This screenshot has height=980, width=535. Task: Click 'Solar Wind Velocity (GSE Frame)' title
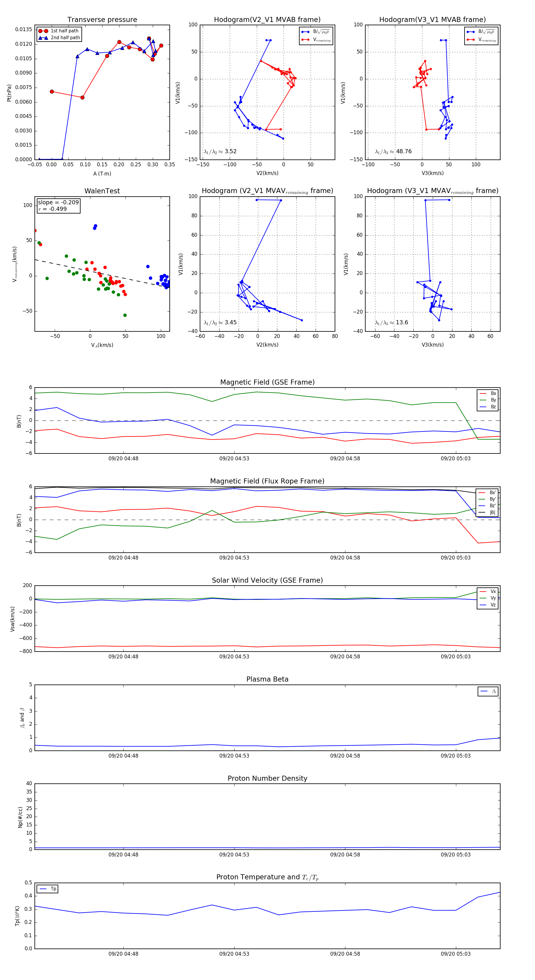(x=267, y=580)
